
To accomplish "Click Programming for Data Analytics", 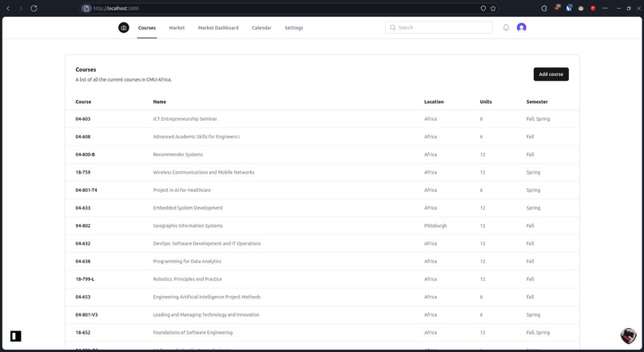I will coord(187,261).
